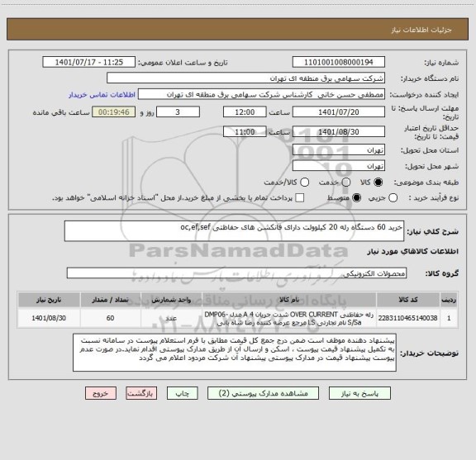The height and width of the screenshot is (460, 476).
Task: Click the request creator field مصطفی حسن خانی
Action: click(261, 94)
